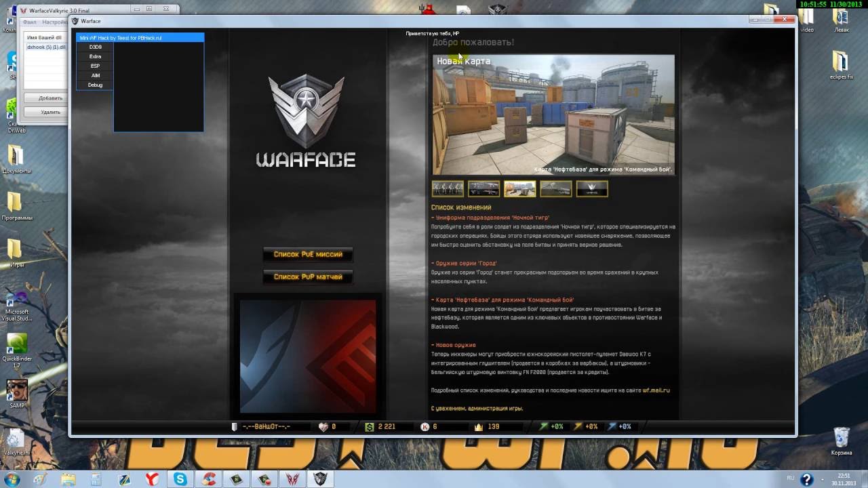Launch QuickBinder 1.7 desktop shortcut
Screen dimensions: 868x488
pyautogui.click(x=16, y=350)
